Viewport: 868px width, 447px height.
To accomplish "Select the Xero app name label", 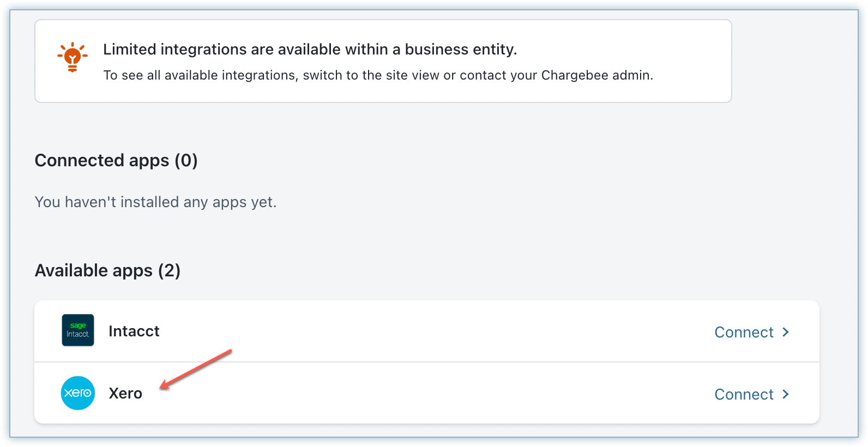I will point(125,393).
